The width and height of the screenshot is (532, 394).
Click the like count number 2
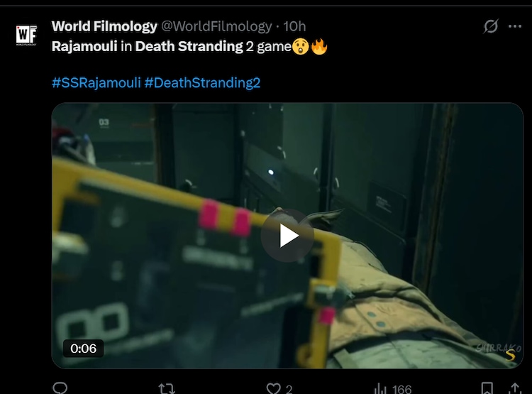(x=289, y=389)
